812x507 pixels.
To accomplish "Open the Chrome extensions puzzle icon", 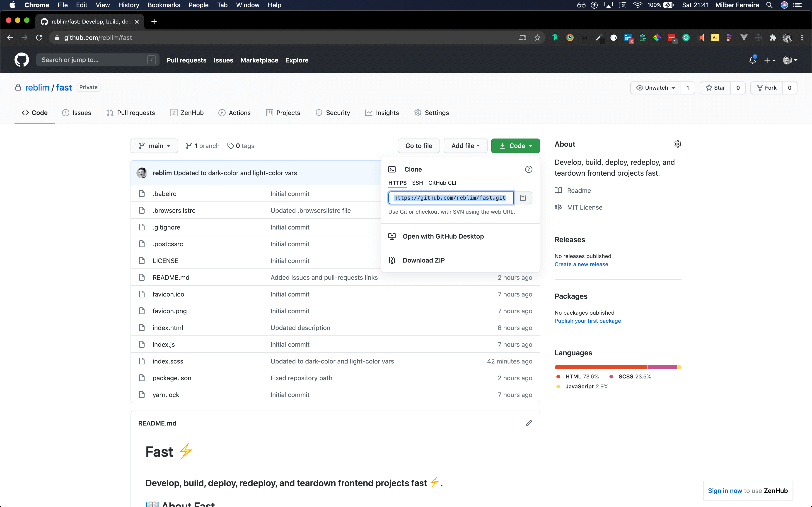I will point(773,38).
